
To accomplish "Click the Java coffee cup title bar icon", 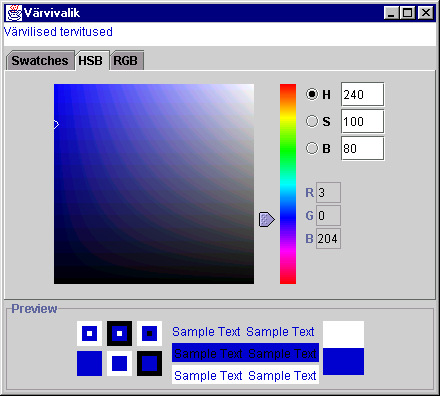I will [x=14, y=13].
